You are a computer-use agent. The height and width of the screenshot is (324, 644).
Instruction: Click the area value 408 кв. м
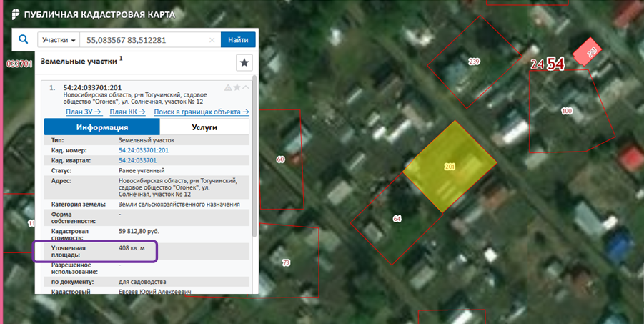pyautogui.click(x=132, y=248)
